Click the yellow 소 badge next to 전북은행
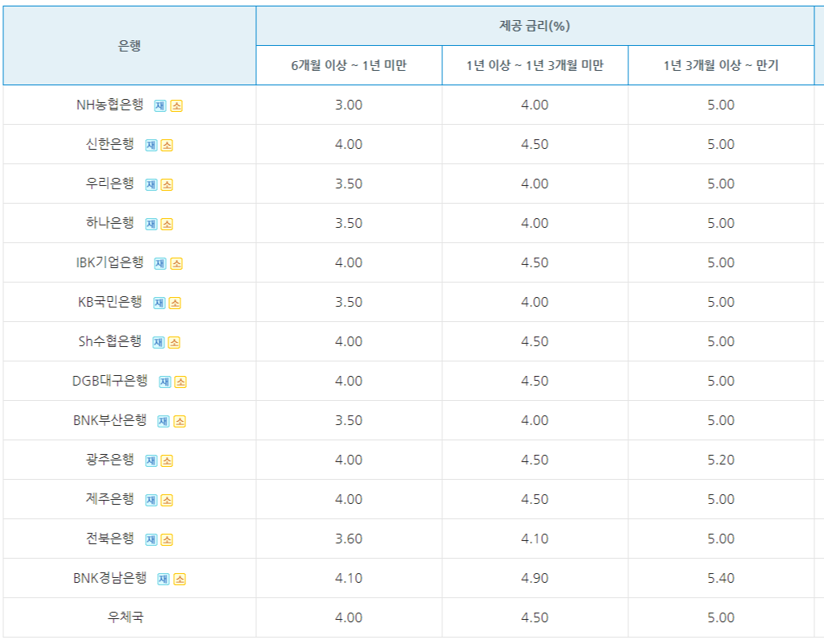This screenshot has height=644, width=824. tap(167, 539)
